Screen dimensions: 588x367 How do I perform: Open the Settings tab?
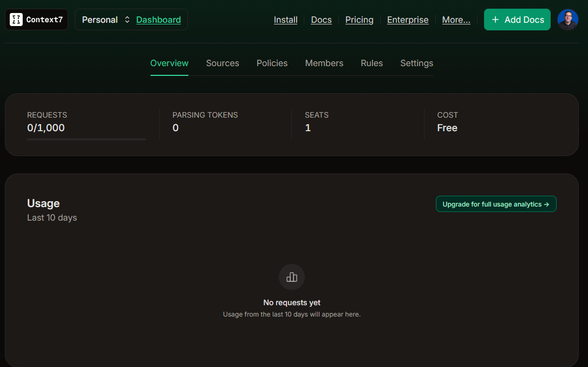pos(416,63)
